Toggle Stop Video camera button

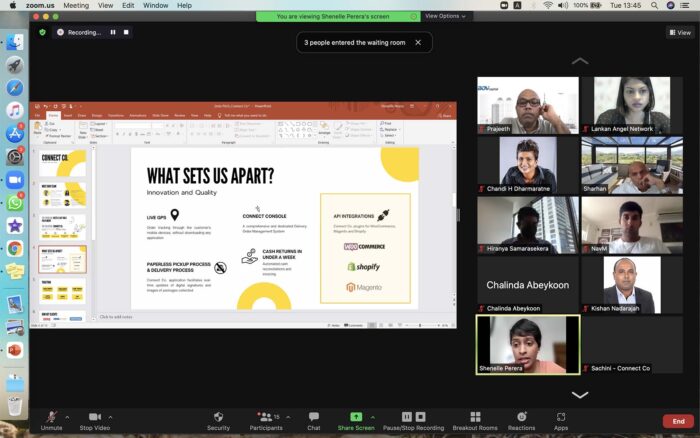point(95,416)
